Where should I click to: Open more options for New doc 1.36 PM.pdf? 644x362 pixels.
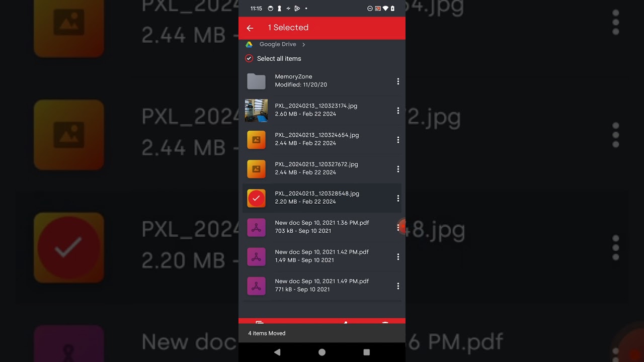pos(398,227)
